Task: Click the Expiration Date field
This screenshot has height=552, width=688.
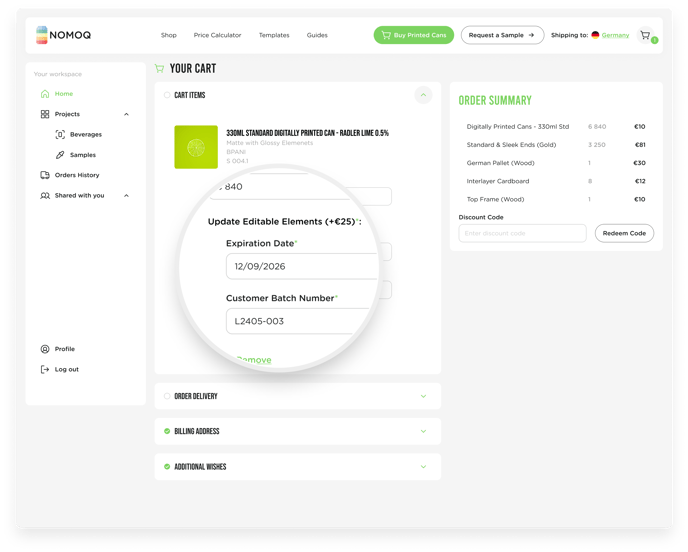Action: tap(303, 266)
